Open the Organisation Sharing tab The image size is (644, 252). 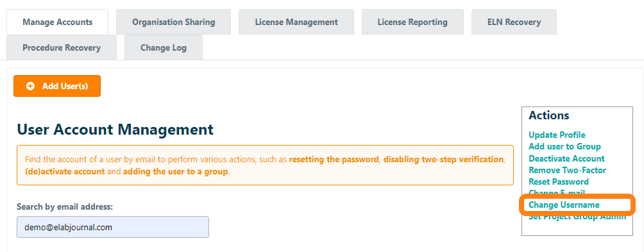173,22
